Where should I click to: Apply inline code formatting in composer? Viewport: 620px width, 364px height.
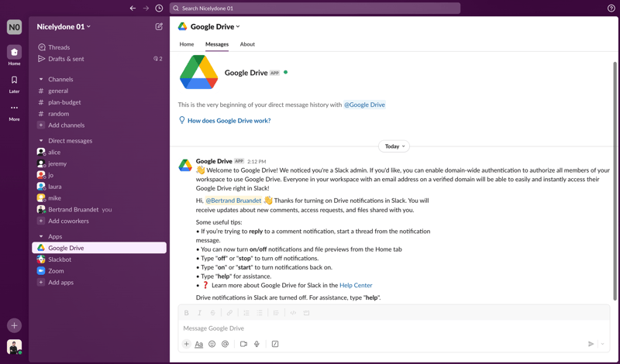[x=293, y=313]
